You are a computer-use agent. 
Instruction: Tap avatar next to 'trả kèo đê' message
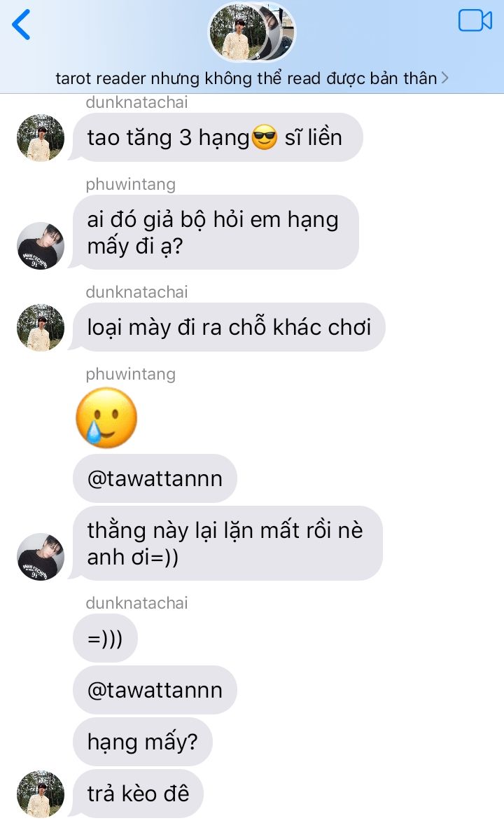point(41,794)
